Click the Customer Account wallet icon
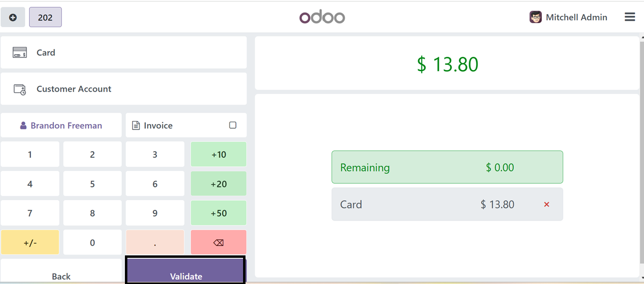This screenshot has height=284, width=644. pos(20,89)
